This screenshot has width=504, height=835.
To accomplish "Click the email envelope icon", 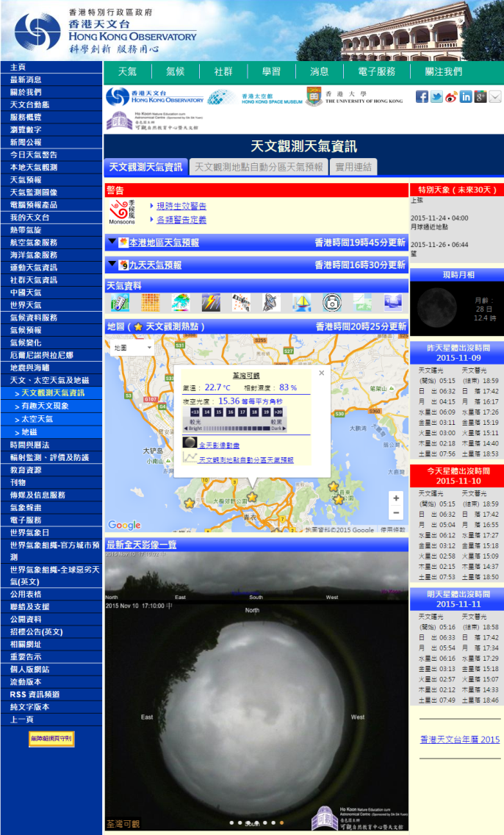I will point(495,97).
